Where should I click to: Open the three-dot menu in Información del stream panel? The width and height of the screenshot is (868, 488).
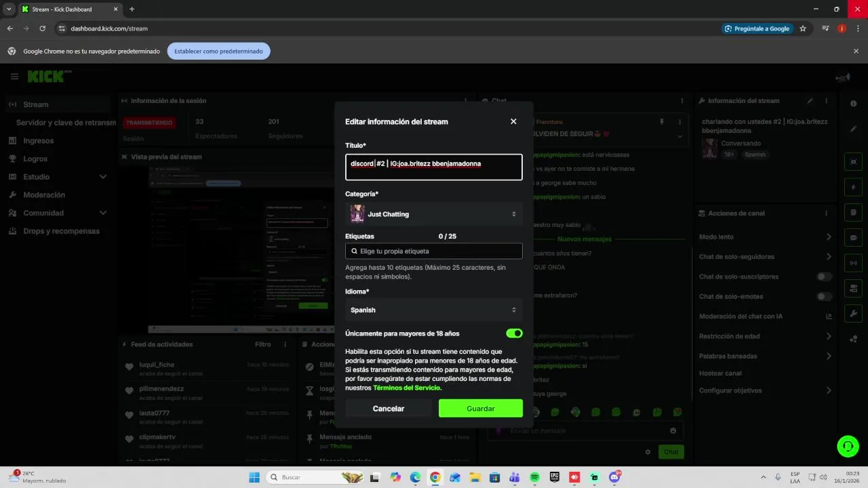[827, 101]
